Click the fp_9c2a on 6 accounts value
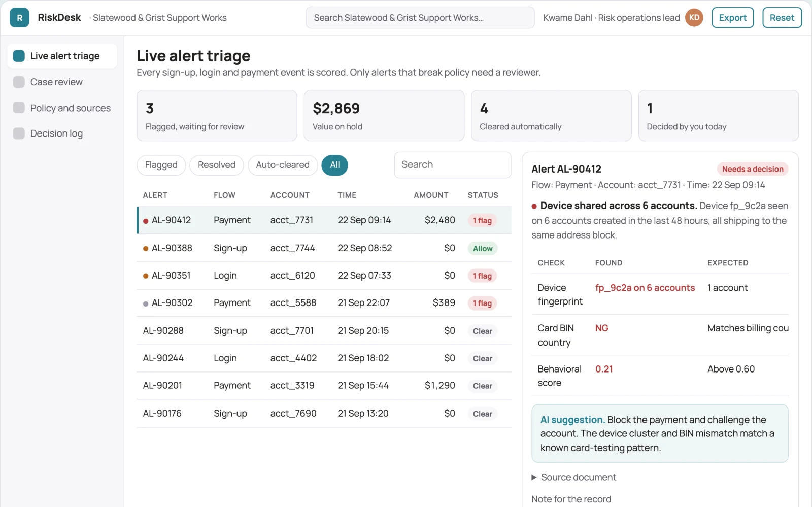 (x=645, y=288)
